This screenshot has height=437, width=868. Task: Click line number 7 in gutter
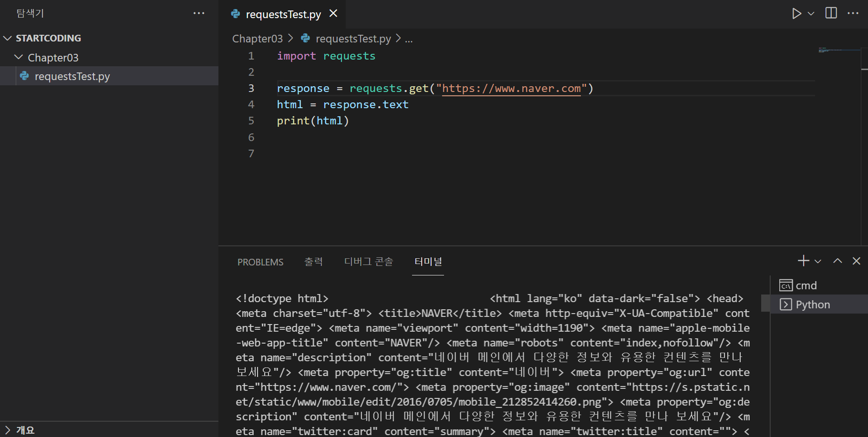pyautogui.click(x=251, y=154)
